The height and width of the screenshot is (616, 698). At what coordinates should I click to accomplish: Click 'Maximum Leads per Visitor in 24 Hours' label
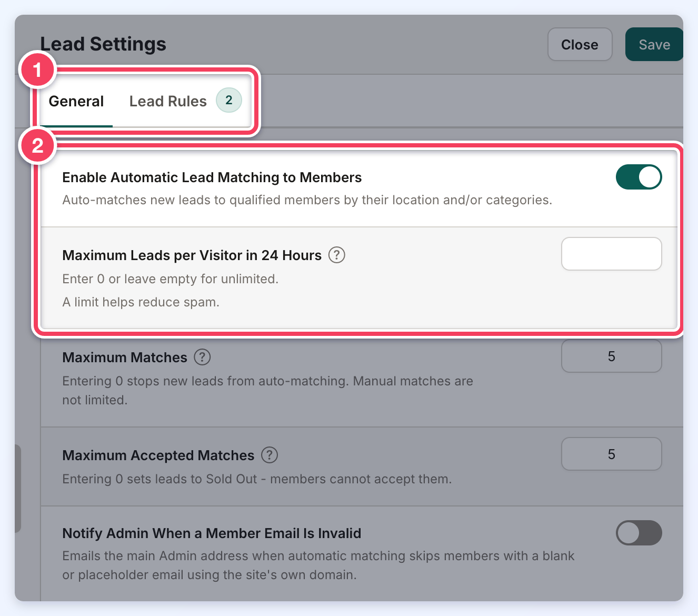(192, 255)
